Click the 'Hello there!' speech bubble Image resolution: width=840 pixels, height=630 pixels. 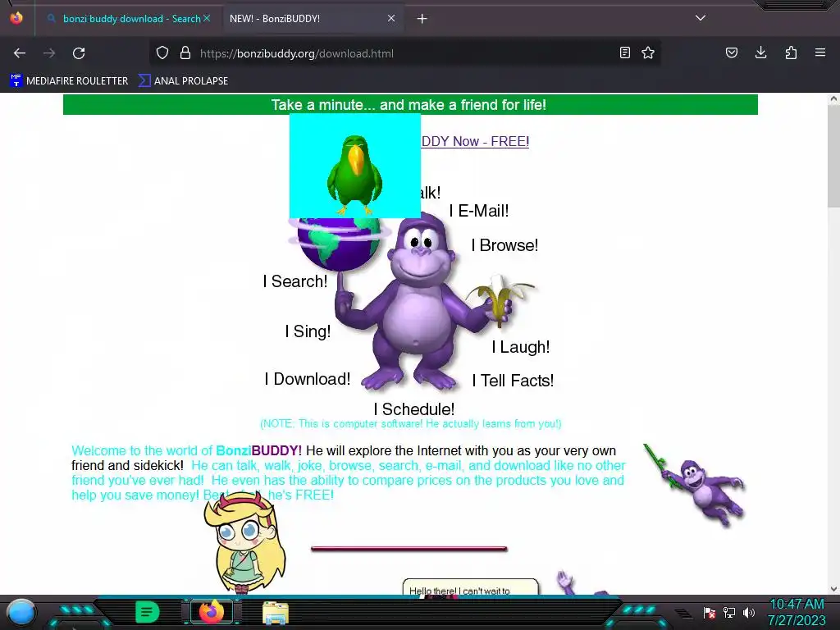coord(470,587)
